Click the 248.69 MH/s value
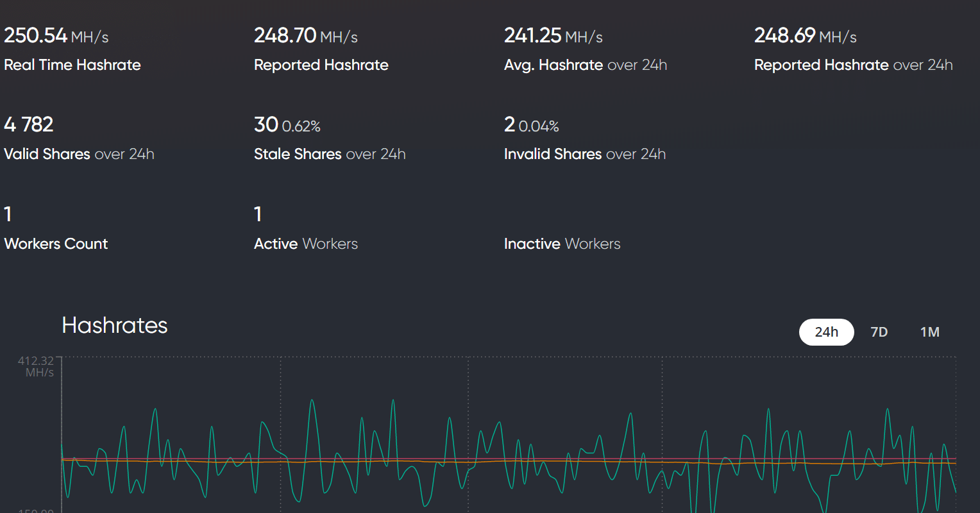The height and width of the screenshot is (513, 980). (806, 36)
